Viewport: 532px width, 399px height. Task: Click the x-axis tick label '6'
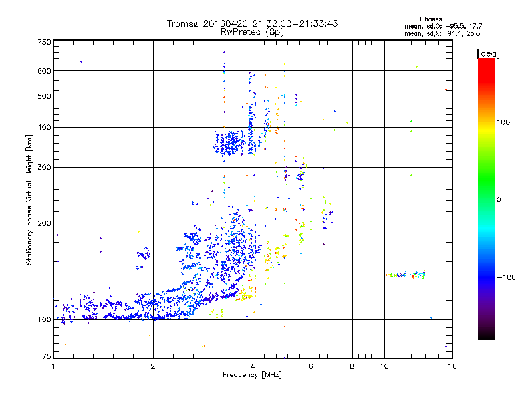pyautogui.click(x=311, y=366)
